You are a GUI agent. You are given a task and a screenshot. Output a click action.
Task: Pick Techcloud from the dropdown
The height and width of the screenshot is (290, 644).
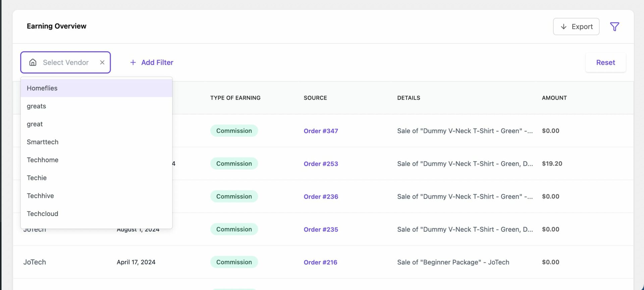96,214
